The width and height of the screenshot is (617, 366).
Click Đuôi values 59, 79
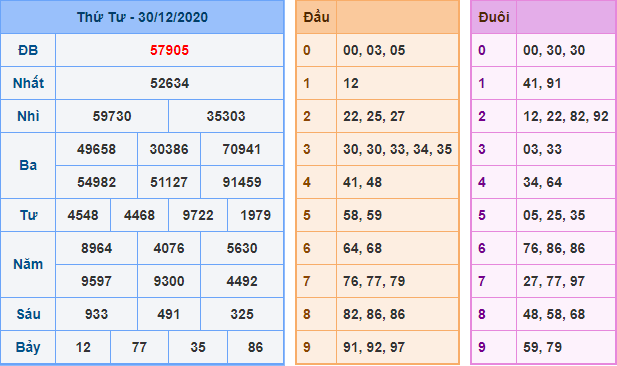(542, 348)
